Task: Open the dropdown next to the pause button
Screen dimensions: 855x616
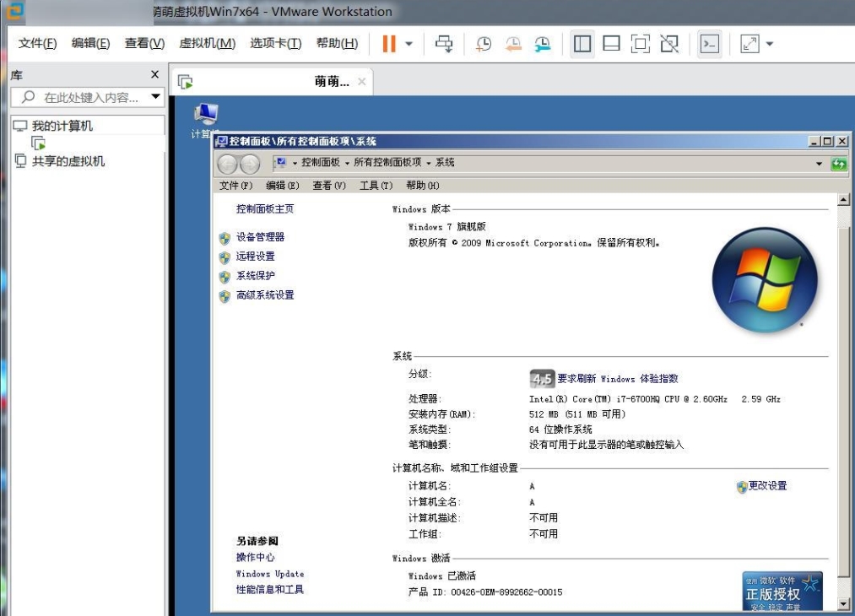Action: point(409,44)
